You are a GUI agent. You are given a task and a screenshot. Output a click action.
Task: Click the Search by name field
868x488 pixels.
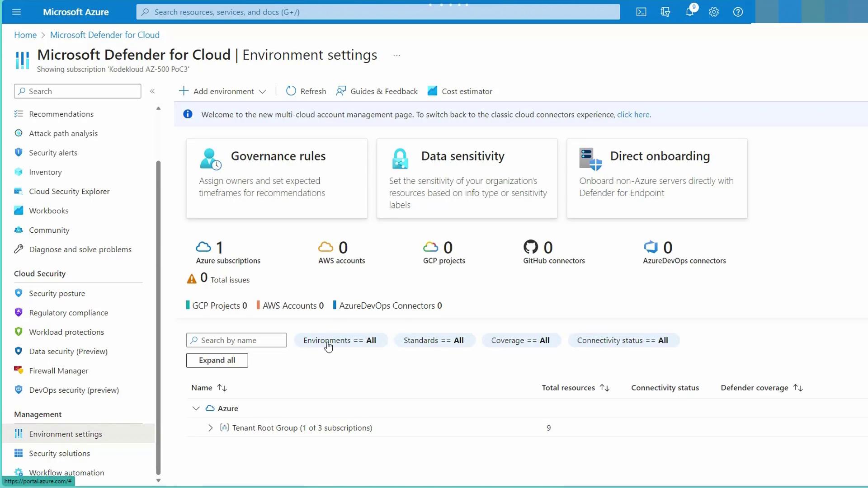(241, 340)
